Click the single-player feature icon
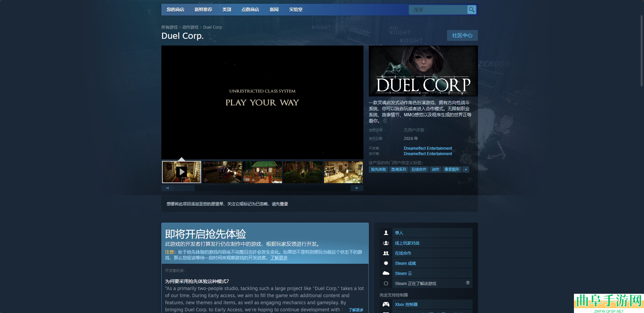This screenshot has height=313, width=644. pos(386,233)
